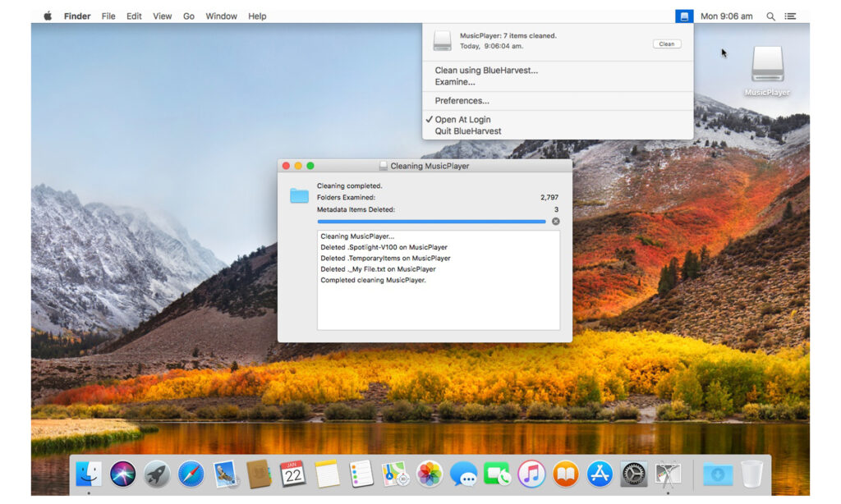Open Launchpad rocket icon in Dock
Image resolution: width=841 pixels, height=504 pixels.
[x=157, y=474]
